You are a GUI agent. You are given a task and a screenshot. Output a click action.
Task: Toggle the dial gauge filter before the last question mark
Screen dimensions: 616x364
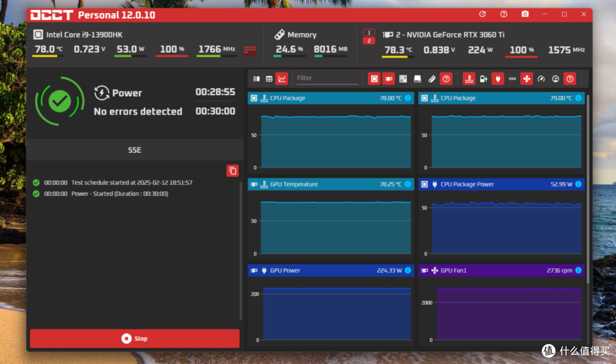click(x=556, y=79)
